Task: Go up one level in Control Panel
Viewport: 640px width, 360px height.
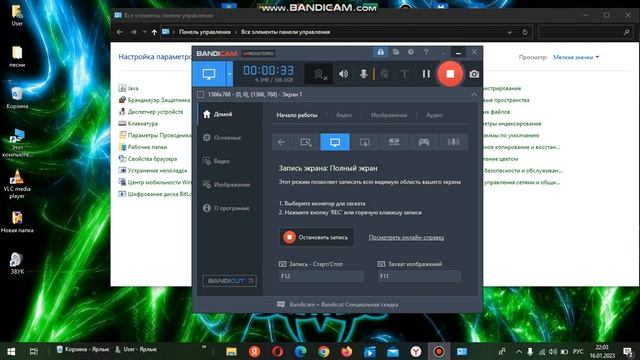Action: point(154,32)
